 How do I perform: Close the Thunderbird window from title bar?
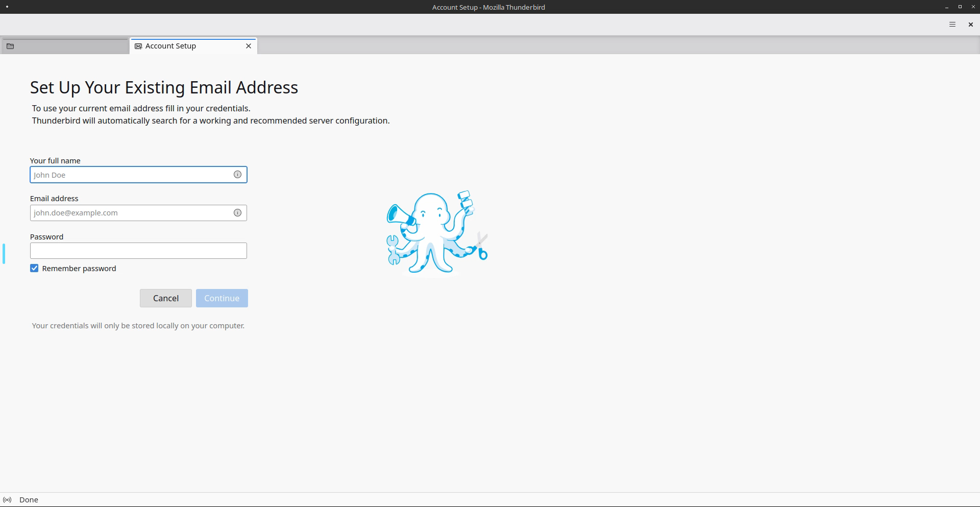tap(972, 7)
